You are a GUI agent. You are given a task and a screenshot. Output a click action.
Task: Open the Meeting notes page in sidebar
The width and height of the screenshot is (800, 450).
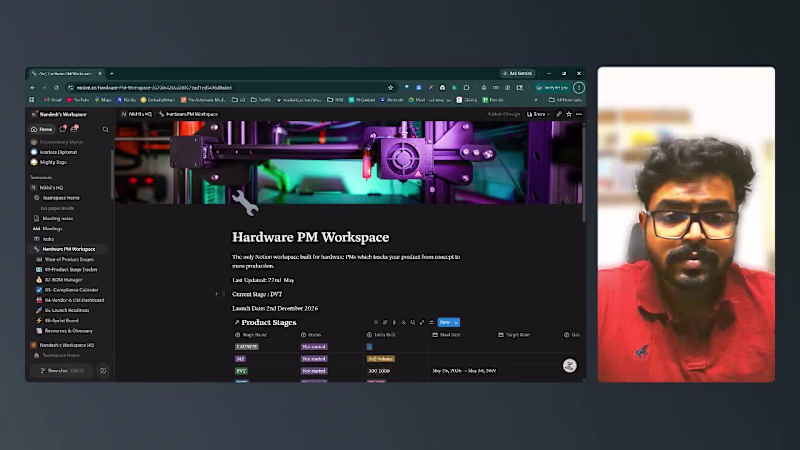54,218
